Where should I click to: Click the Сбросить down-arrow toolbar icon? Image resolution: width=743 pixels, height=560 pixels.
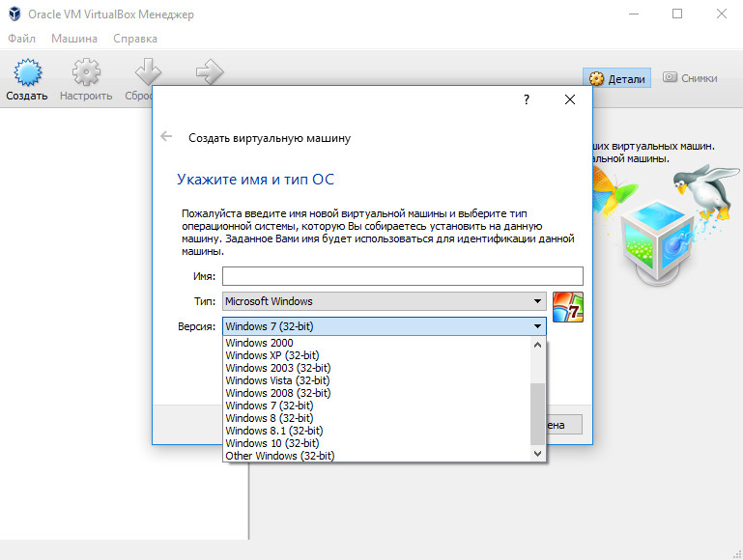pyautogui.click(x=148, y=72)
